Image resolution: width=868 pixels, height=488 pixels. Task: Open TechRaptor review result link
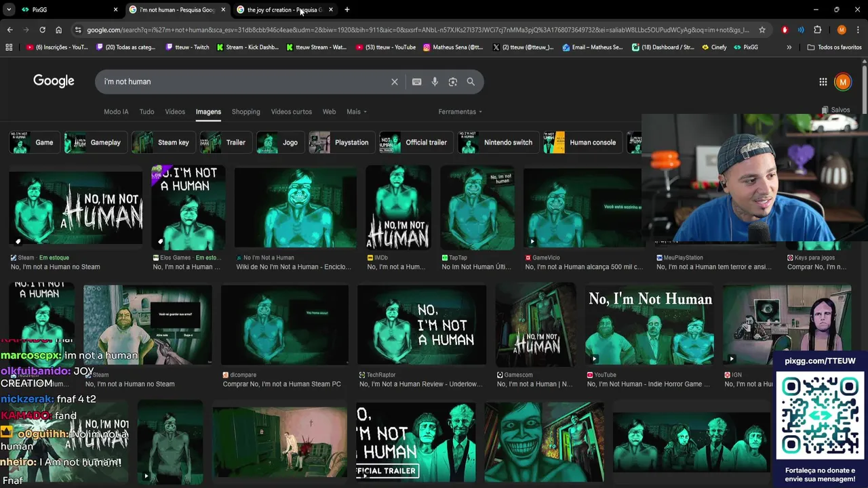(420, 384)
